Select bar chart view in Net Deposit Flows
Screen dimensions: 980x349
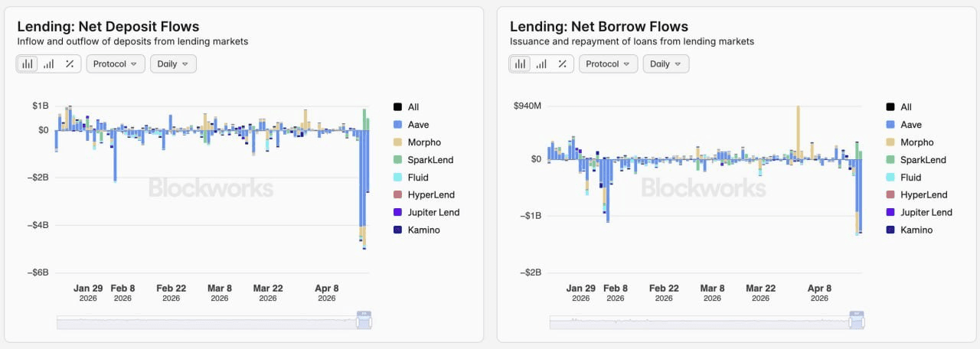point(28,64)
